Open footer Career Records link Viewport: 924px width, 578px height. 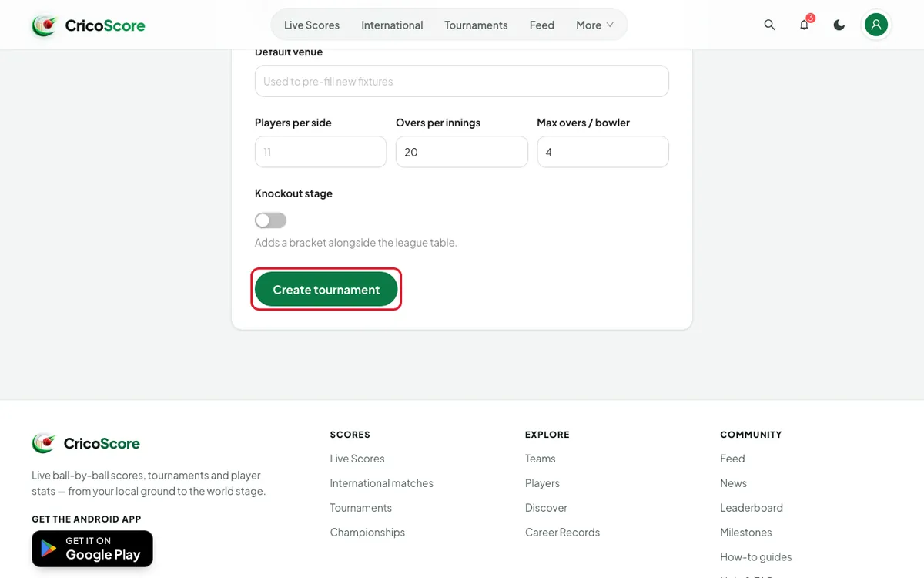coord(563,533)
